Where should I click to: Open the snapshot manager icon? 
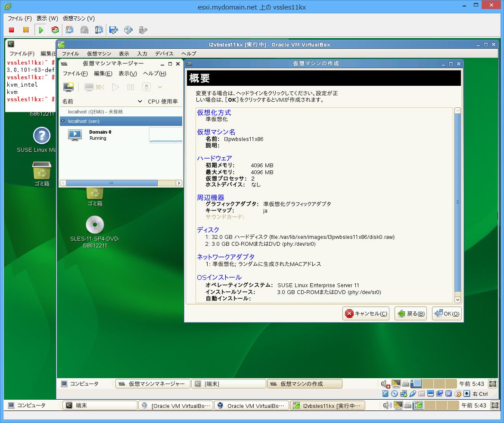(99, 30)
